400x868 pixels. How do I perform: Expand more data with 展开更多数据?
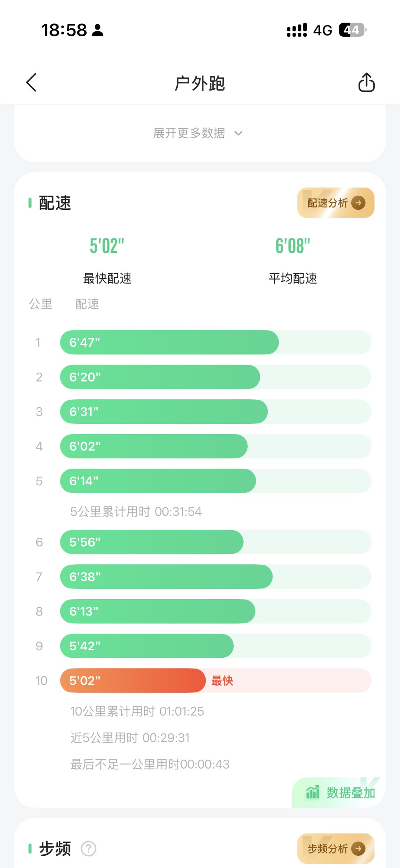[x=189, y=133]
